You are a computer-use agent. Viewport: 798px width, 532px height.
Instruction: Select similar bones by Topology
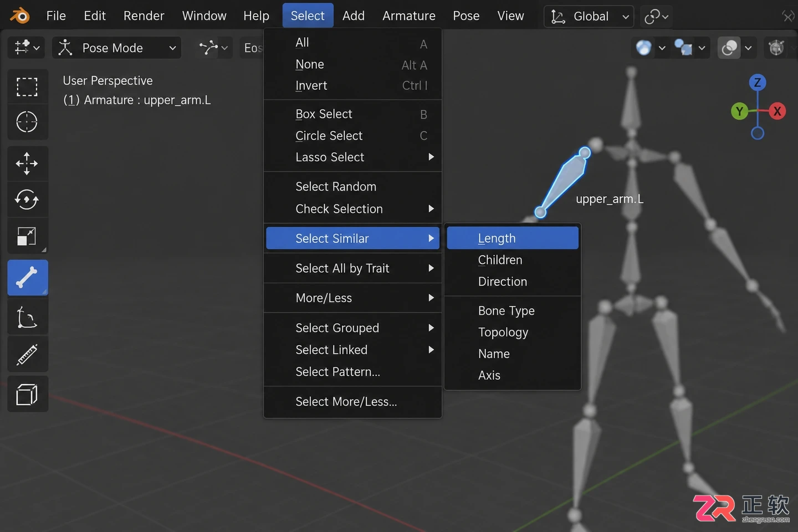pos(513,332)
